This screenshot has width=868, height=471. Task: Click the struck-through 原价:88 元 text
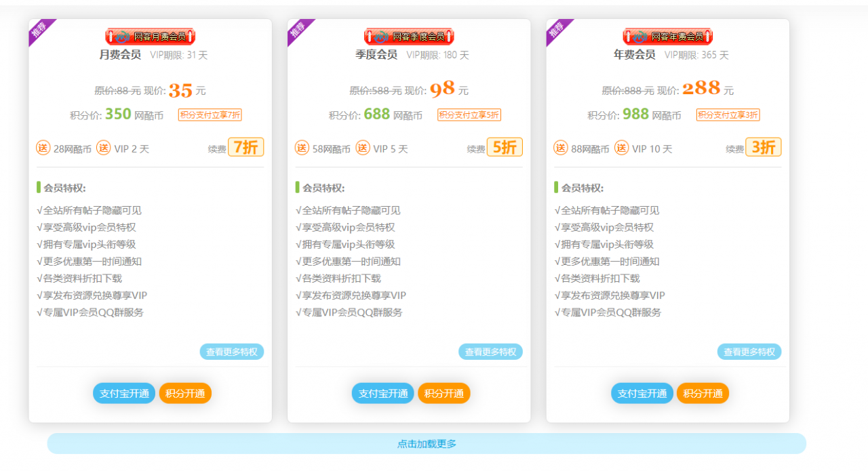[x=118, y=90]
